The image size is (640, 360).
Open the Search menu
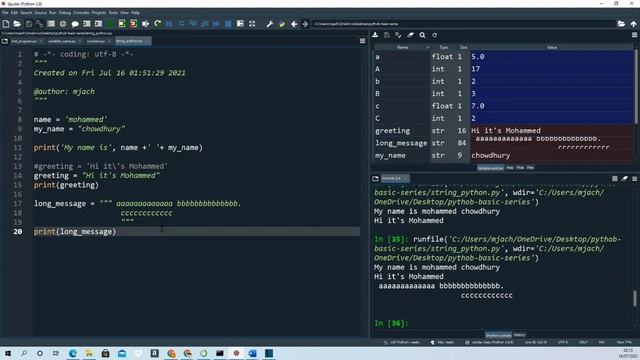click(26, 13)
